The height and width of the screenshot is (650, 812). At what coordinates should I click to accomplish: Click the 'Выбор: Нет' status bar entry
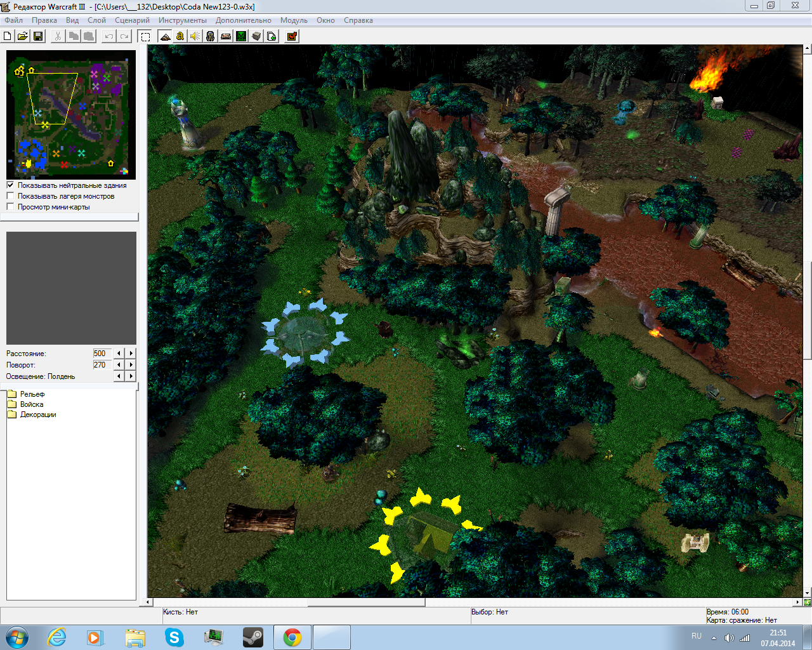[x=489, y=612]
